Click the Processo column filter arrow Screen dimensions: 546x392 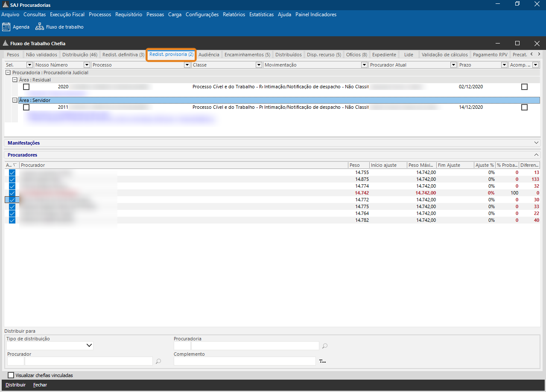[187, 65]
